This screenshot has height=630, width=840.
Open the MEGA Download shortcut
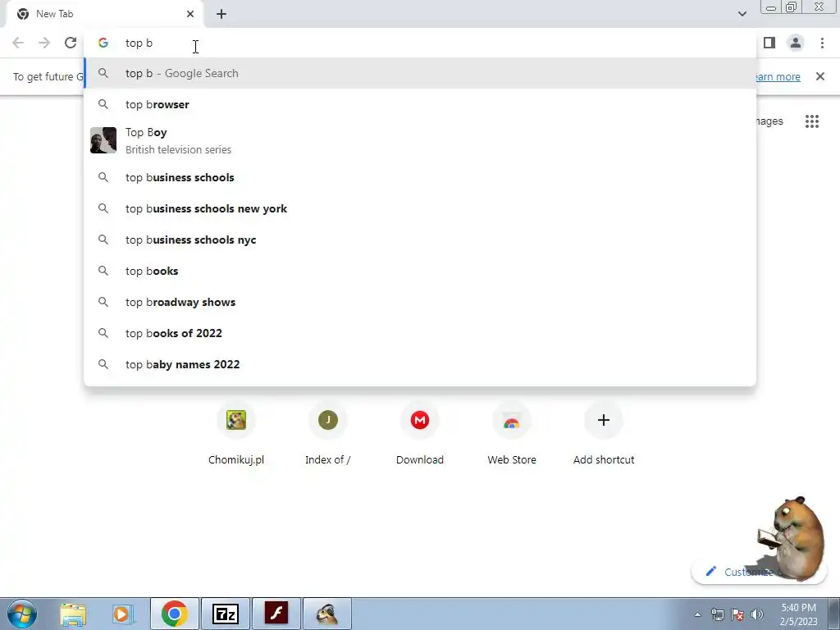pos(420,435)
